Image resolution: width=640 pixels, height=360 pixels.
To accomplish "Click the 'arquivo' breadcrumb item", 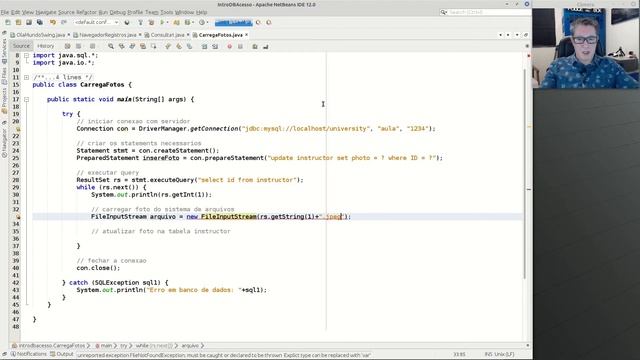I will click(190, 346).
